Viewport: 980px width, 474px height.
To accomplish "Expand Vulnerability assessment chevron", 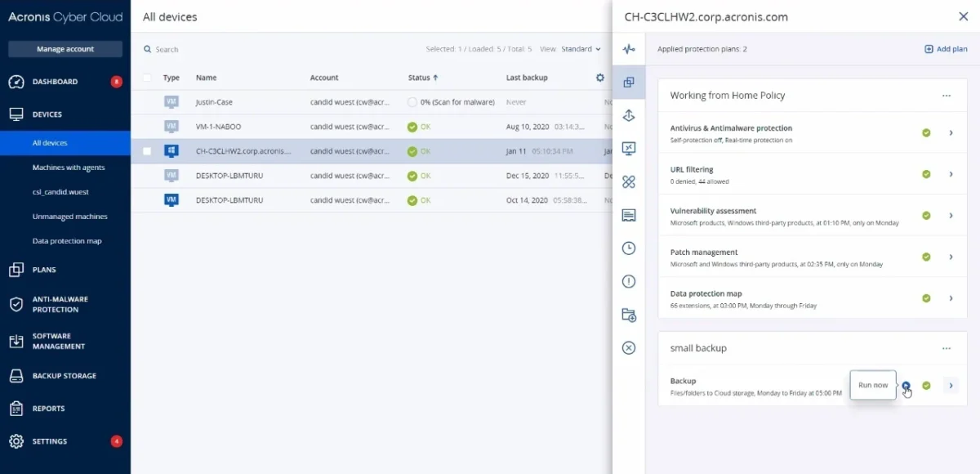I will click(951, 216).
